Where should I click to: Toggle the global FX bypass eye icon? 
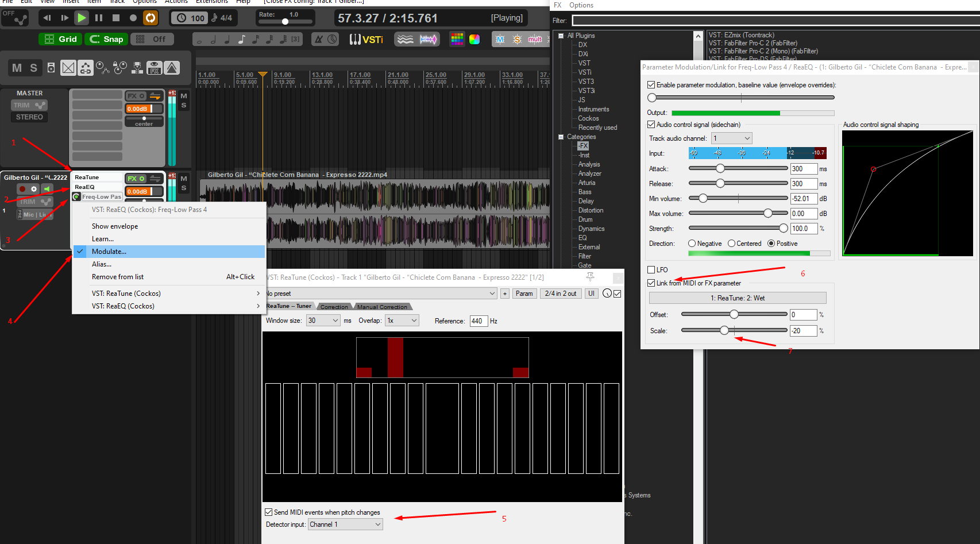pos(154,68)
